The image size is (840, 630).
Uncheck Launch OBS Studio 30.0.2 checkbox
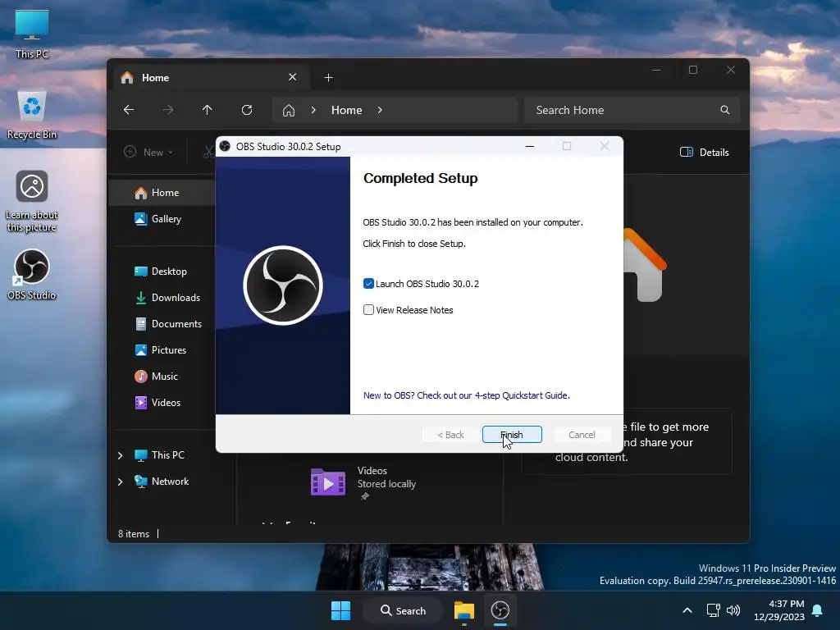point(368,283)
